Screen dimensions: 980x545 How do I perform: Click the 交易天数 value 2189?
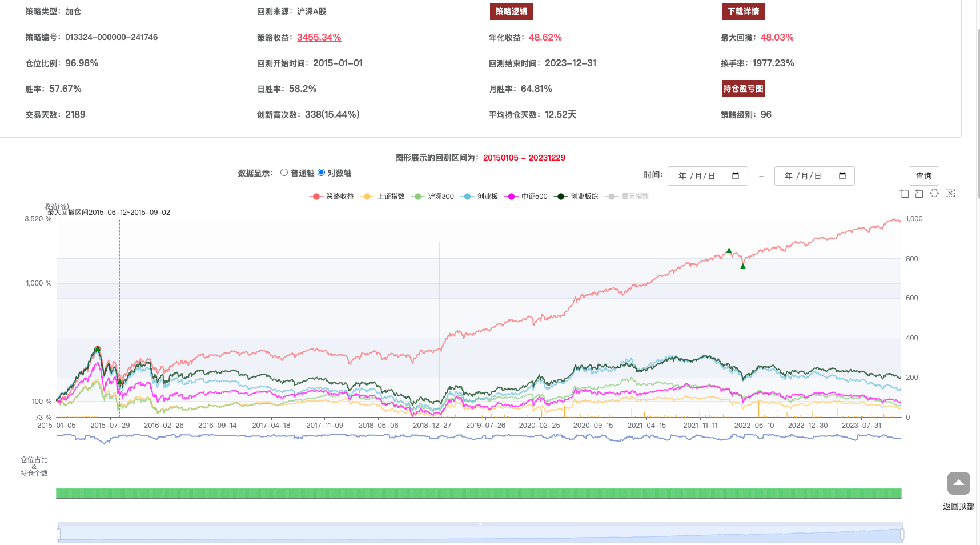tap(75, 114)
